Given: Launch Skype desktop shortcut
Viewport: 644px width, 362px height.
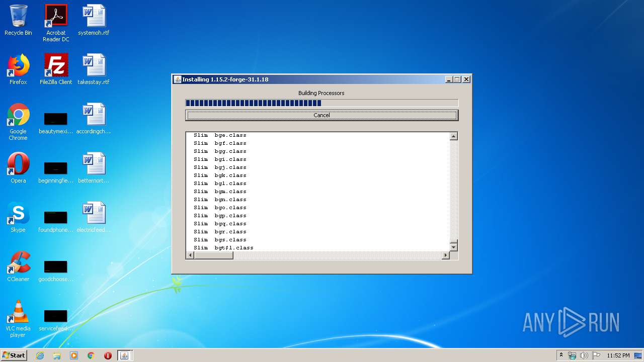Looking at the screenshot, I should pyautogui.click(x=18, y=217).
